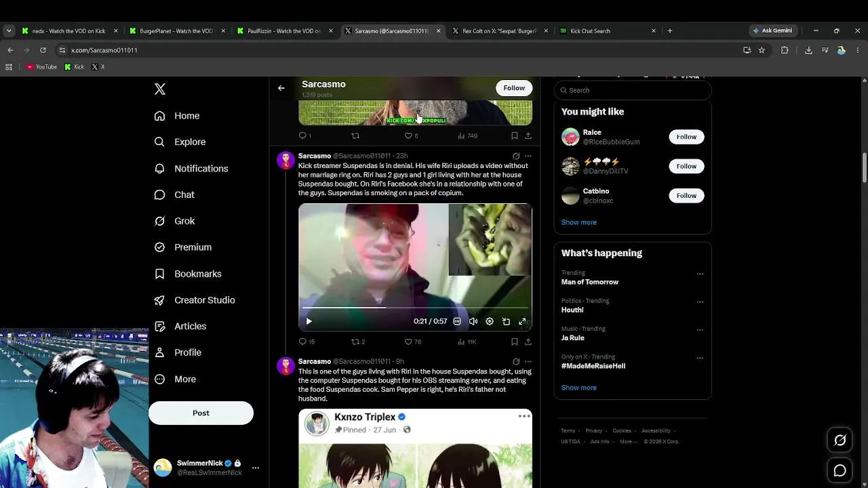Follow Sarcasmo from the profile header

coord(514,88)
